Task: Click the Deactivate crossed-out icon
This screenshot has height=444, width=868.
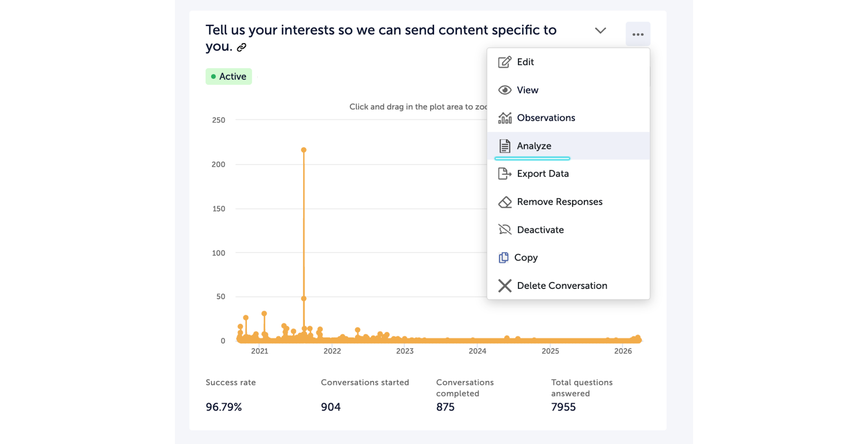Action: 504,230
